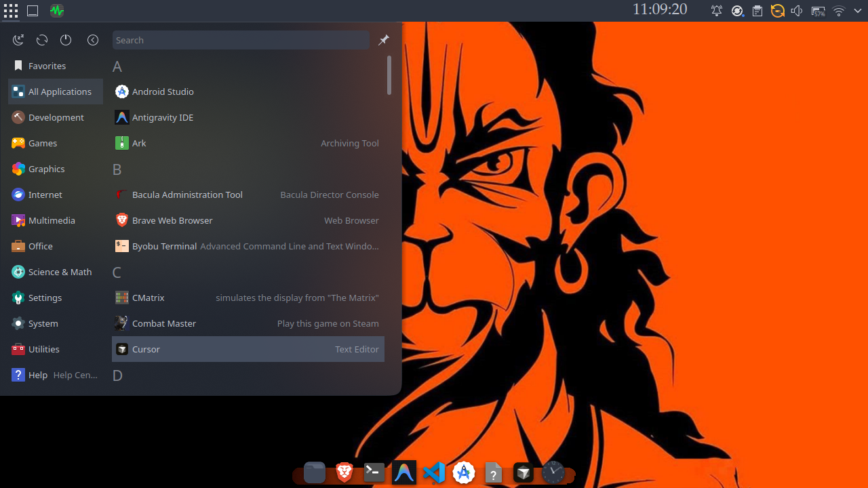Click the clock showing 11:09:20
868x488 pixels.
click(660, 9)
